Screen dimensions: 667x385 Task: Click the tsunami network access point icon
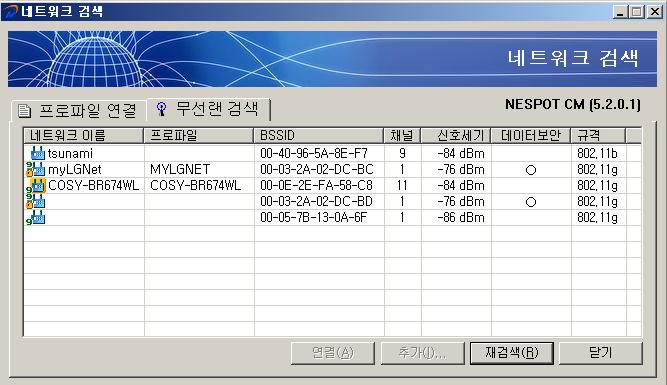point(38,153)
